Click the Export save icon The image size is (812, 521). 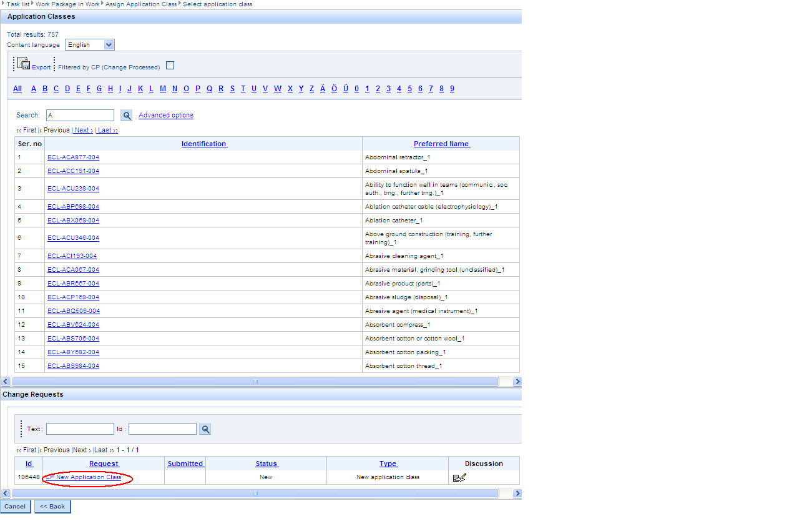pyautogui.click(x=24, y=63)
